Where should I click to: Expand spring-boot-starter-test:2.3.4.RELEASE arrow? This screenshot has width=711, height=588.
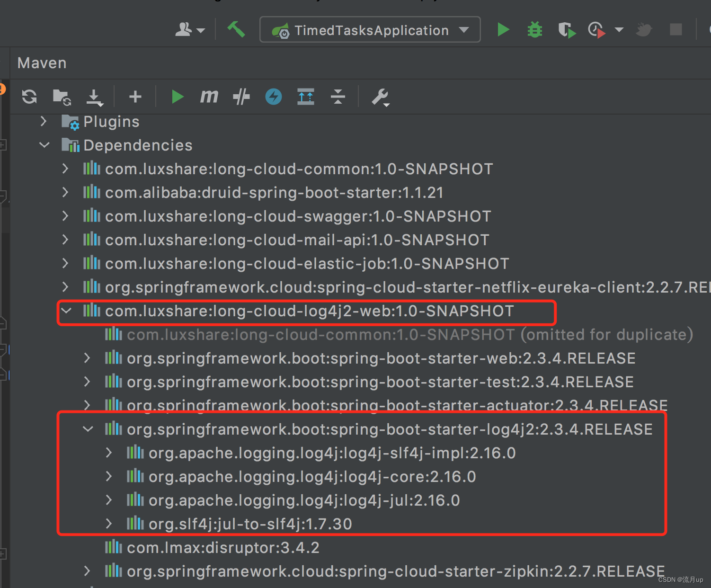[x=87, y=382]
